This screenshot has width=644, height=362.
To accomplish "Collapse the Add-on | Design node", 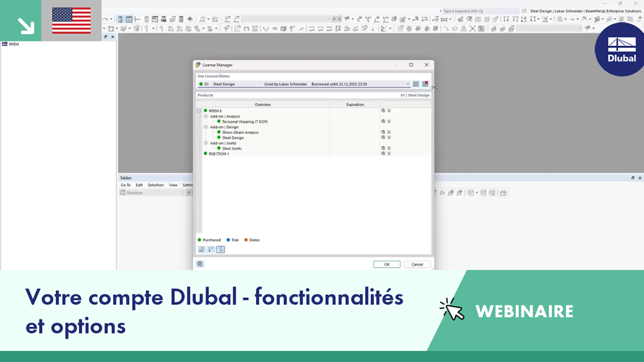I will pos(206,127).
